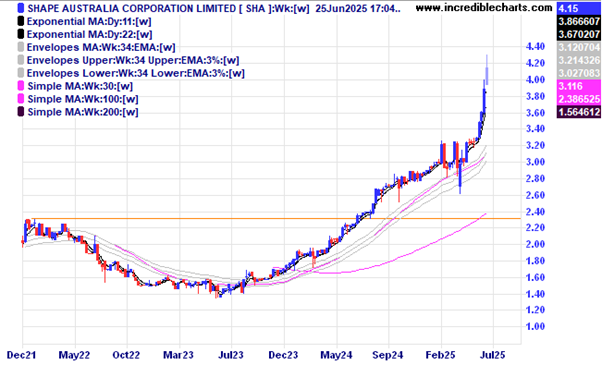The image size is (602, 365).
Task: Click the Jul23 date axis label
Action: coord(230,355)
